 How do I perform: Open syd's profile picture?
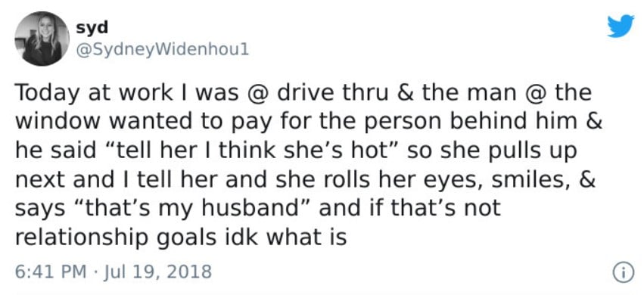42,39
